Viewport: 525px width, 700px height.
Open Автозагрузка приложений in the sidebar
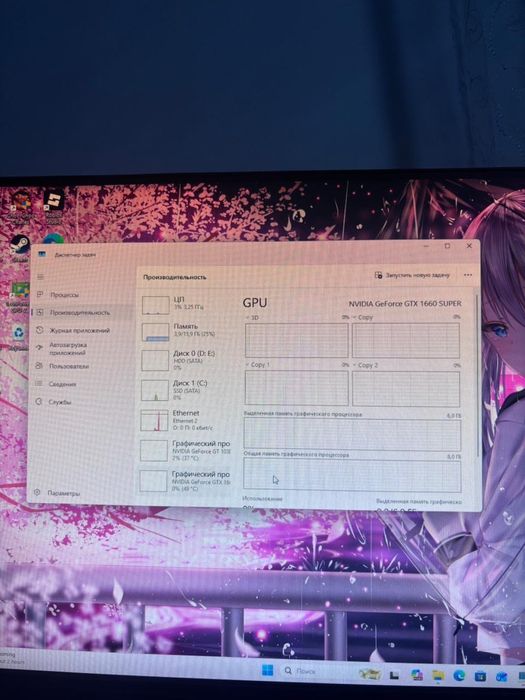point(82,349)
